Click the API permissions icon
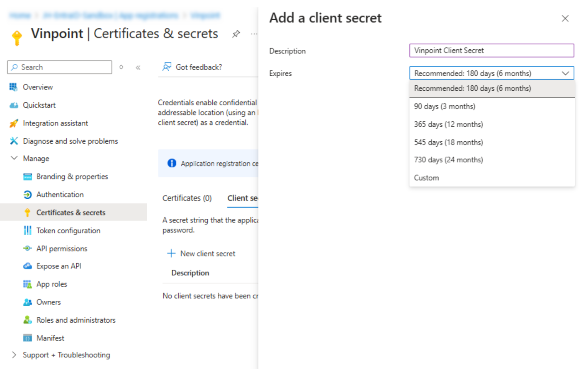 pos(27,248)
